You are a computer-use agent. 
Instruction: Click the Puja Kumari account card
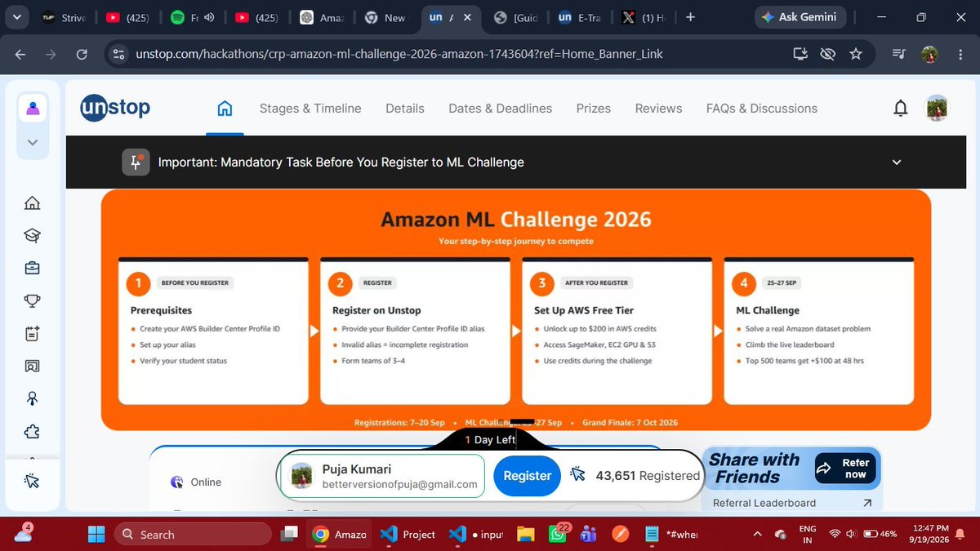click(x=382, y=476)
